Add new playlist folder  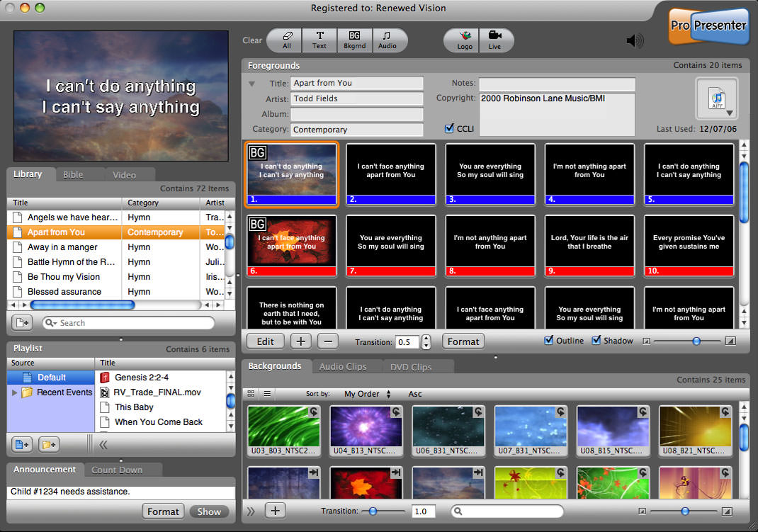49,444
